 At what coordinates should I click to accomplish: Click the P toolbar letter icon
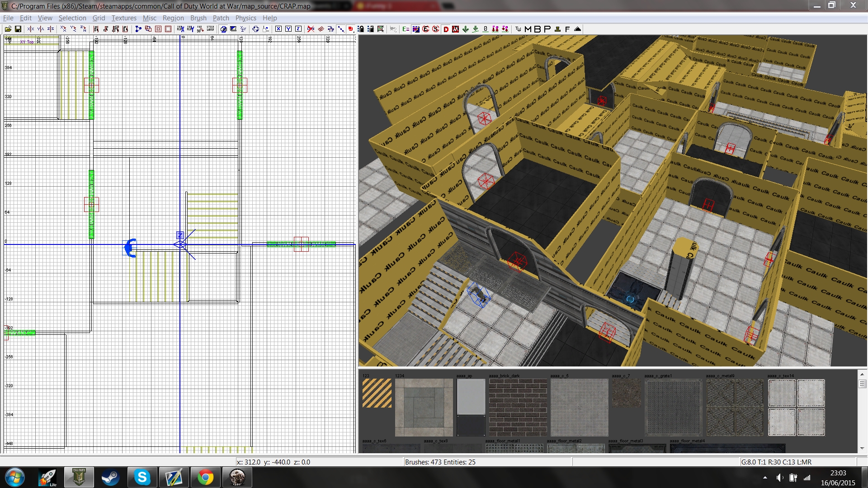pyautogui.click(x=547, y=29)
